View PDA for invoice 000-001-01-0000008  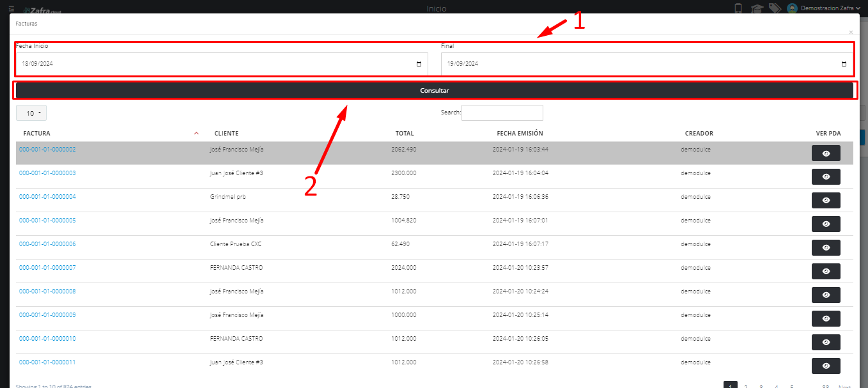[x=826, y=295]
